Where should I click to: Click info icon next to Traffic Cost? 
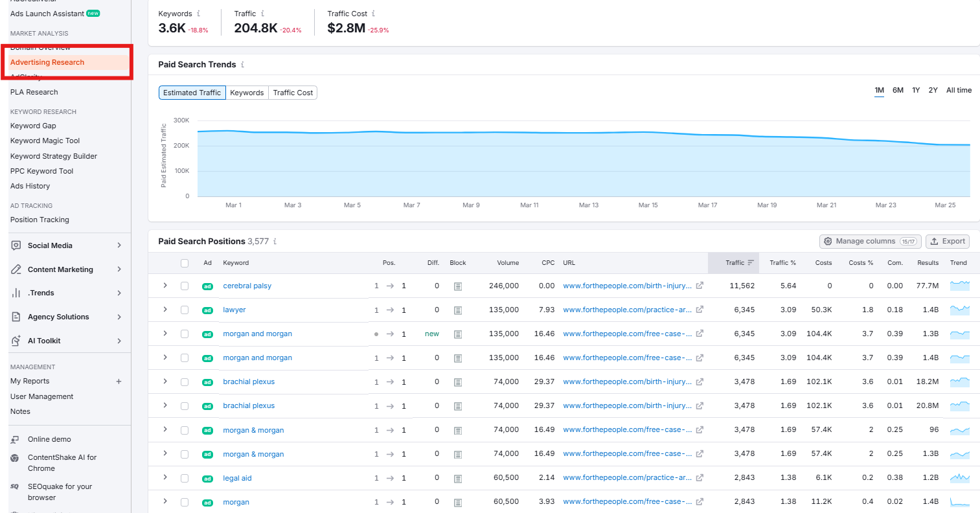pos(374,14)
